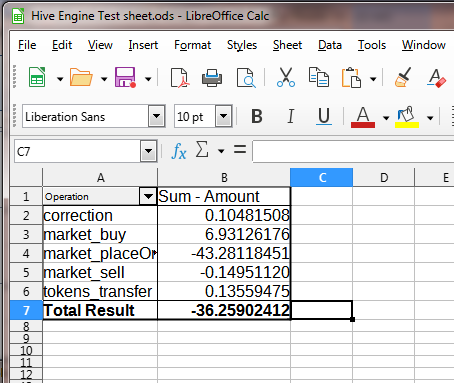This screenshot has width=454, height=383.
Task: Open a file with the folder icon
Action: 81,77
